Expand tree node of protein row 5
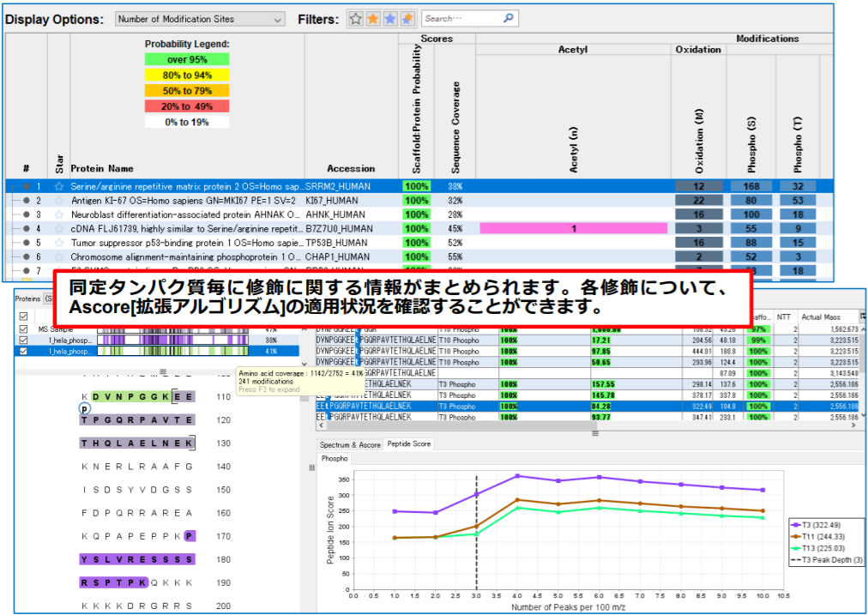 click(26, 243)
